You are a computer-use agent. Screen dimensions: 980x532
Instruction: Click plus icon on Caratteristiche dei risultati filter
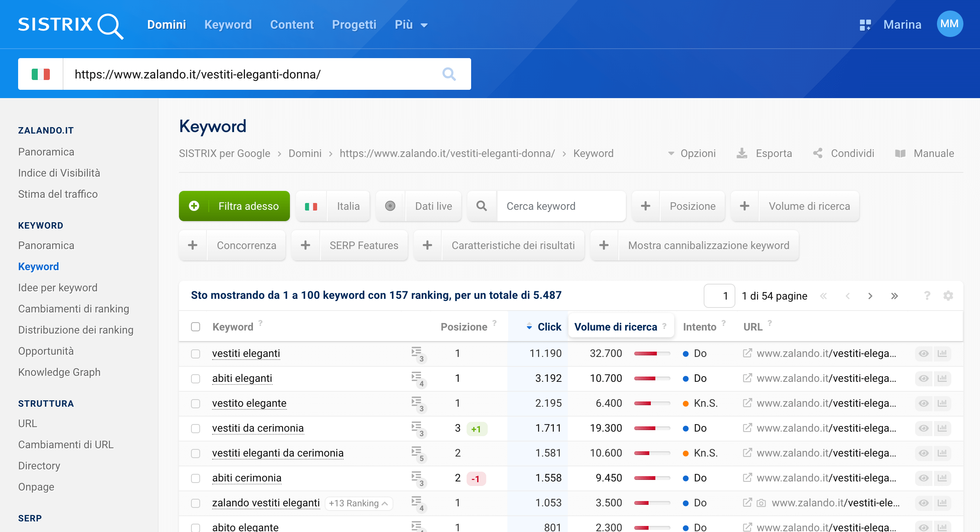pos(428,245)
